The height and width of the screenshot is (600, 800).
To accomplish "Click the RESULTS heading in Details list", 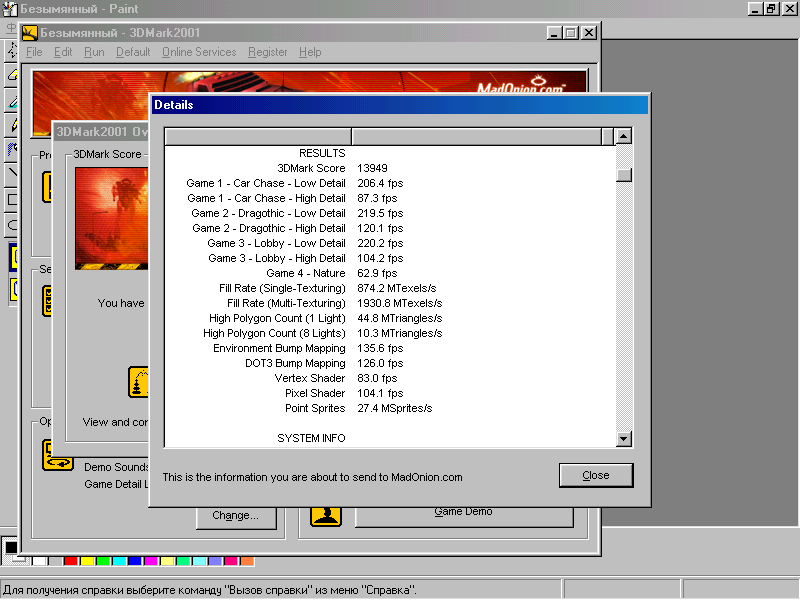I will coord(322,153).
